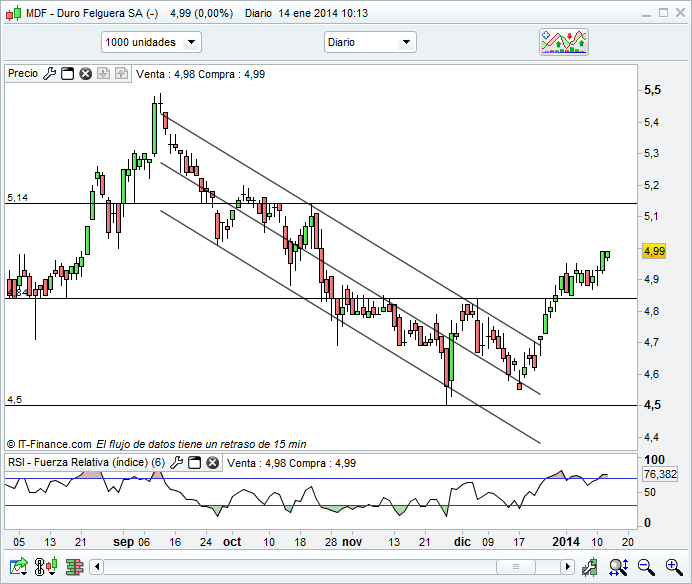Minimize the chart window

[647, 14]
